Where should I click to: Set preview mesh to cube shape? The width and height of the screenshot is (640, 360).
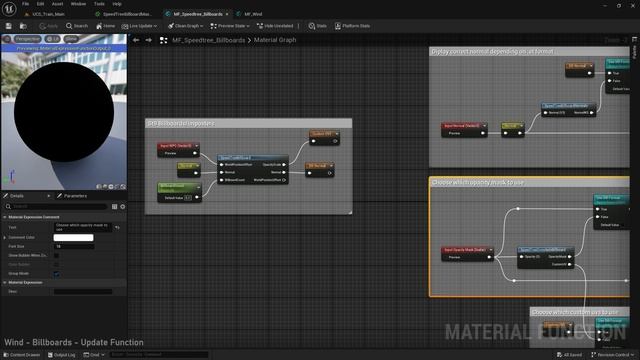(117, 187)
